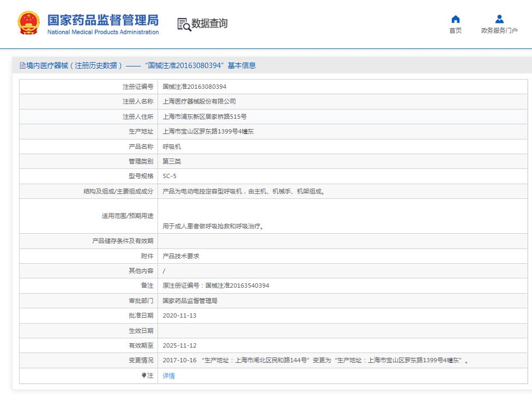The height and width of the screenshot is (395, 532).
Task: Click registration number 国械注准20163080394 in table
Action: pyautogui.click(x=195, y=87)
